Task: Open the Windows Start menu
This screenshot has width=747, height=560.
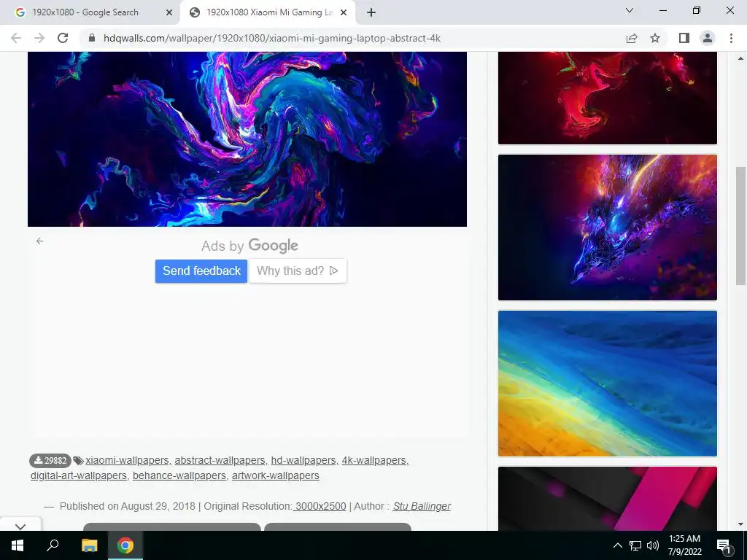Action: [x=18, y=545]
